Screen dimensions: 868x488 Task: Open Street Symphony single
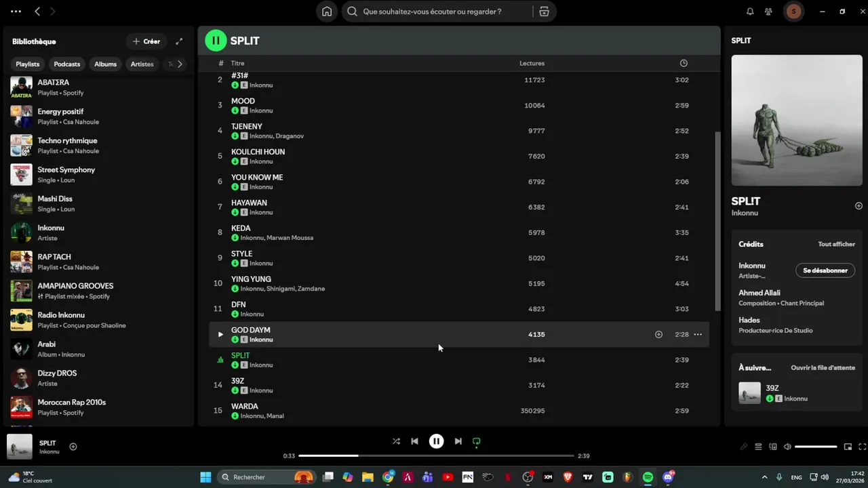98,174
